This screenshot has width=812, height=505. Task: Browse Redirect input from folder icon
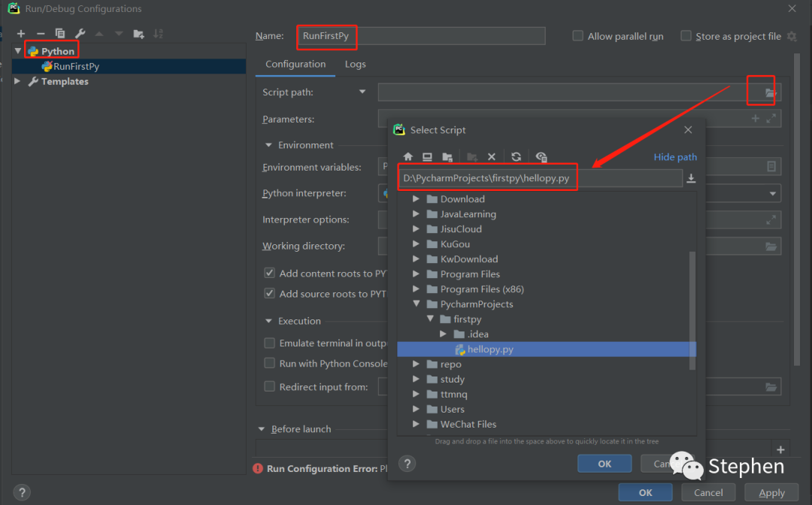771,387
